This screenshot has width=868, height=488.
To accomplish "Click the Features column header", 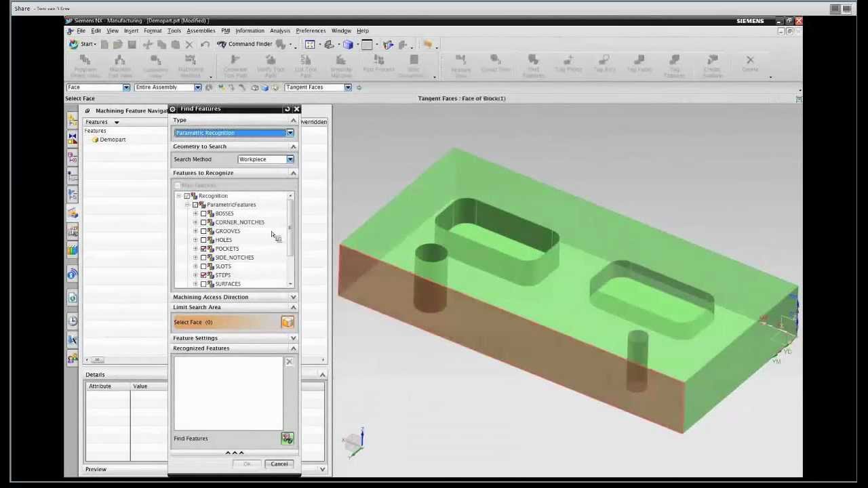I will (x=96, y=122).
